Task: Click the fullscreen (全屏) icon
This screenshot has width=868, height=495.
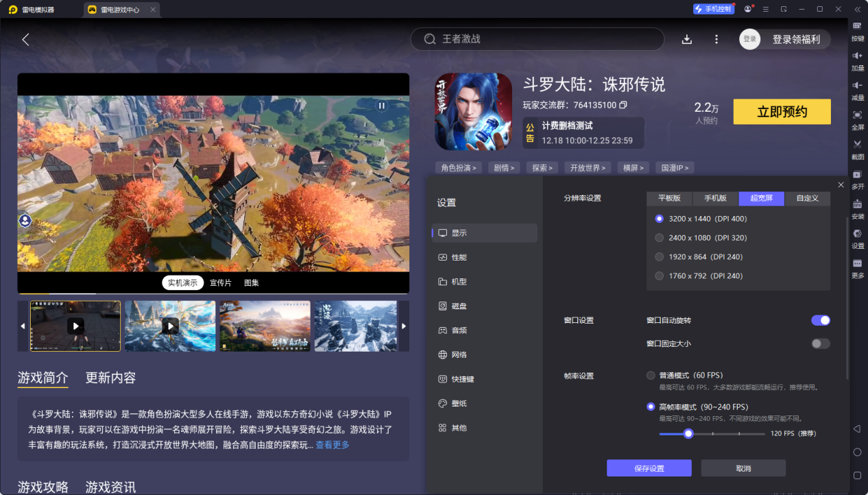Action: pos(857,115)
